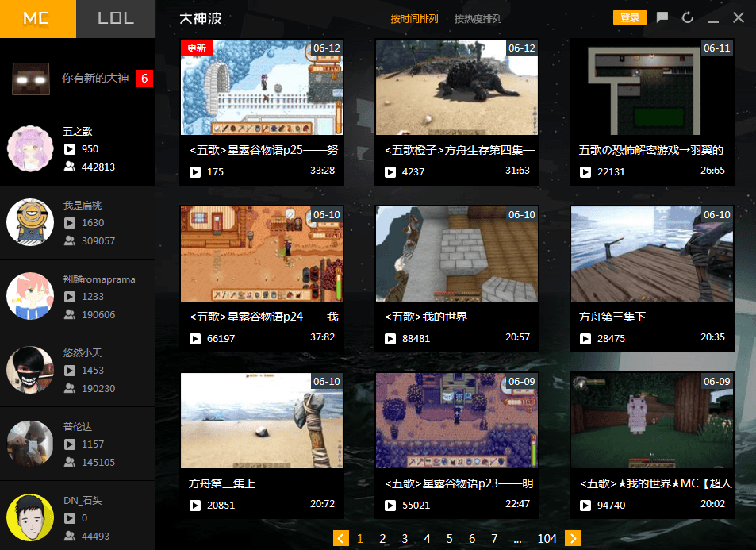This screenshot has width=756, height=550.
Task: Open the 方舟第三集上 video thumbnail
Action: tap(262, 420)
